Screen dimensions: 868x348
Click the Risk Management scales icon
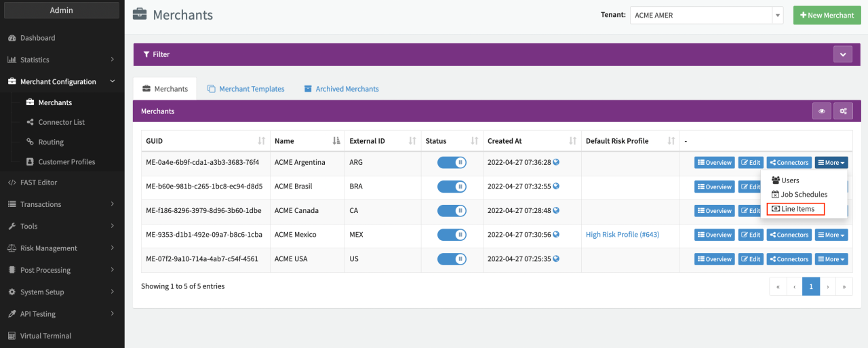12,248
